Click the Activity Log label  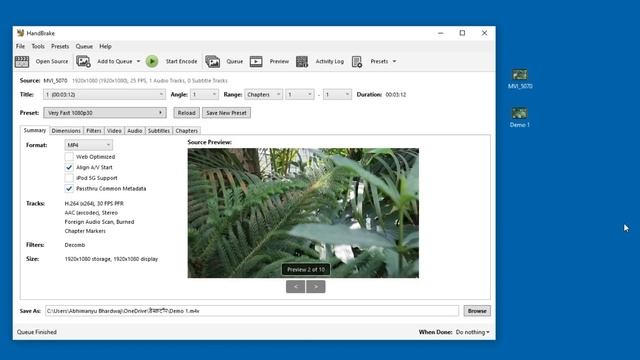tap(330, 62)
